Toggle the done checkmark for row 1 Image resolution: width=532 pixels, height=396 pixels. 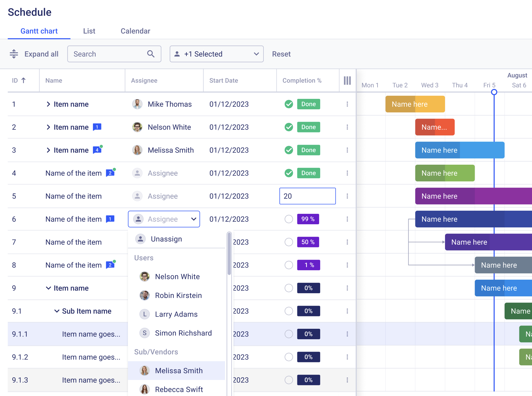289,104
